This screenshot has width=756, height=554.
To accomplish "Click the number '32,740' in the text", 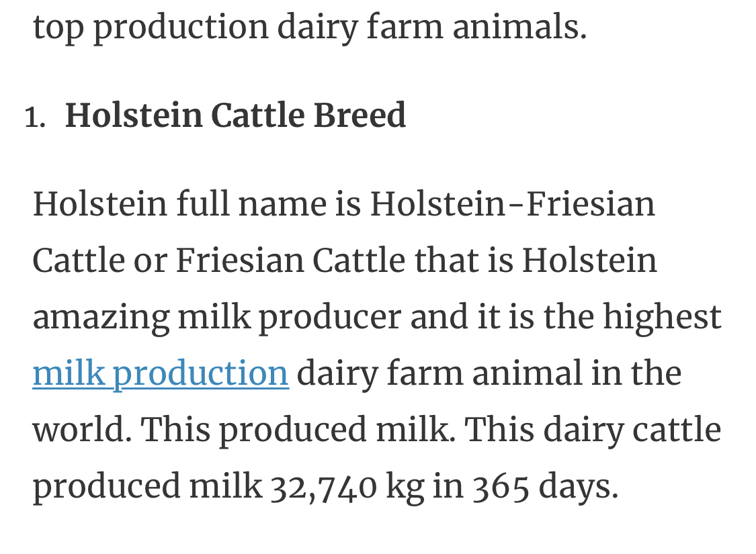I will [323, 487].
